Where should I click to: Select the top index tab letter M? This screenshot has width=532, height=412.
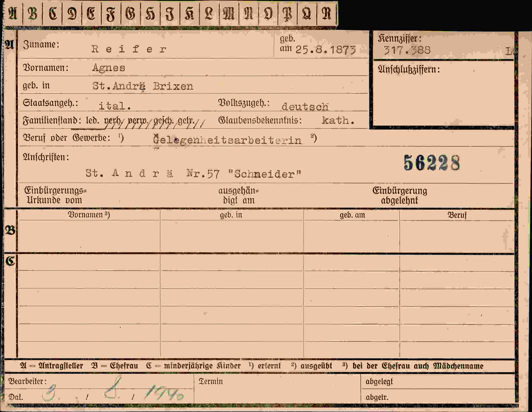[229, 13]
